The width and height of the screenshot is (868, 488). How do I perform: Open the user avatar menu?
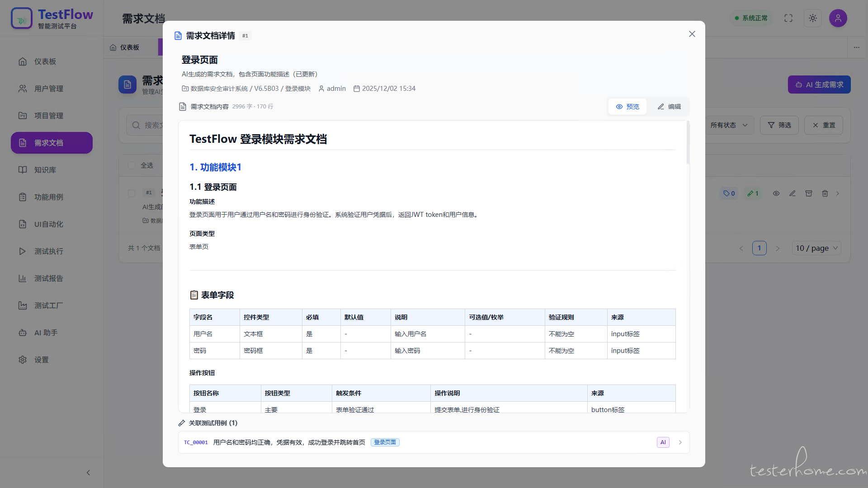(838, 18)
